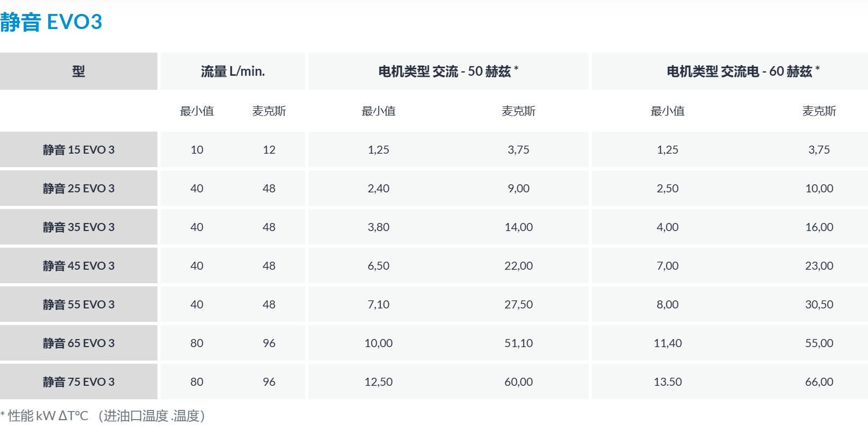
Task: Click the 13.50 value cell
Action: 668,381
